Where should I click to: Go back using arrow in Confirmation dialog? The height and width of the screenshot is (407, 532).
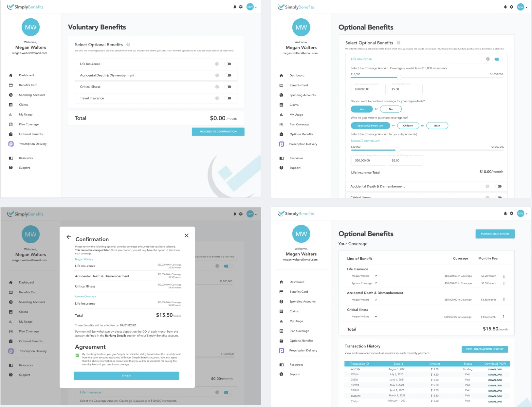pyautogui.click(x=69, y=236)
